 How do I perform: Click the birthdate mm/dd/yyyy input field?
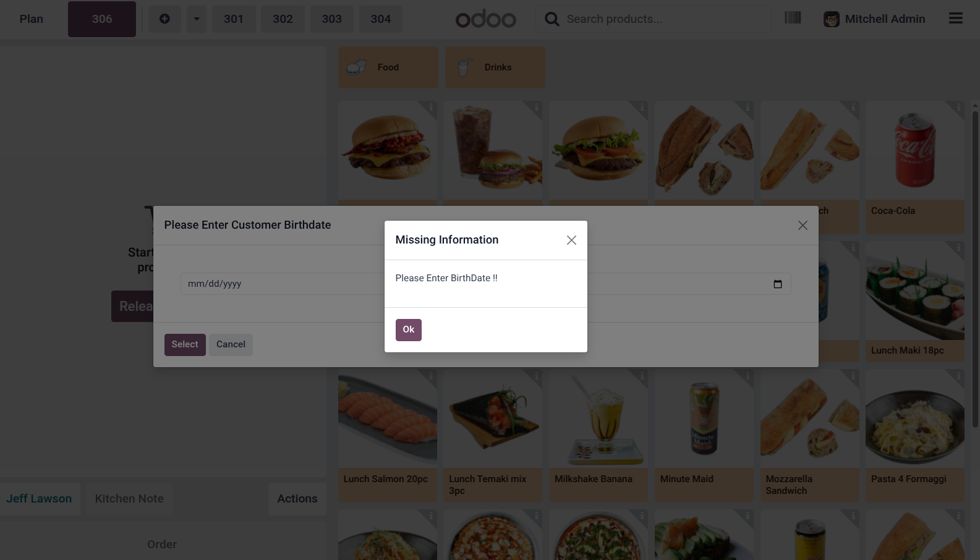coord(485,284)
